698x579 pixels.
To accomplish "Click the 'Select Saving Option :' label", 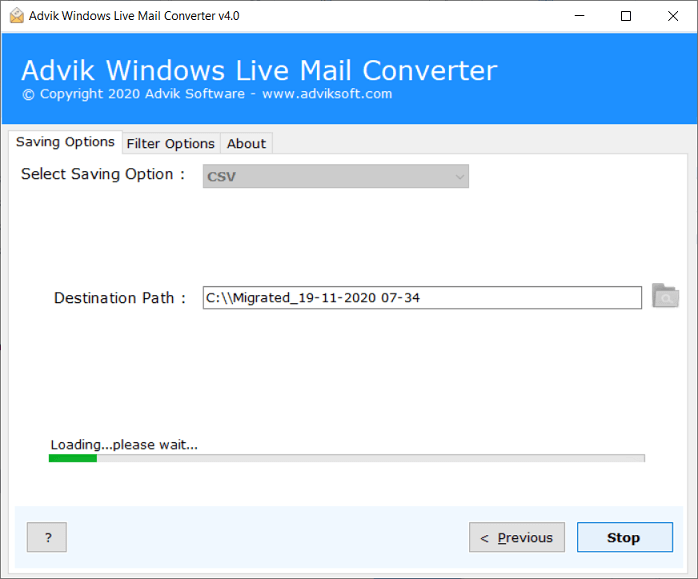I will pos(103,174).
